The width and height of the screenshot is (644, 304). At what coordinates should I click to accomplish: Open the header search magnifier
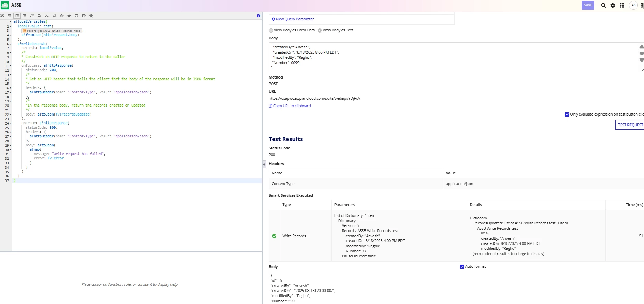(x=603, y=5)
